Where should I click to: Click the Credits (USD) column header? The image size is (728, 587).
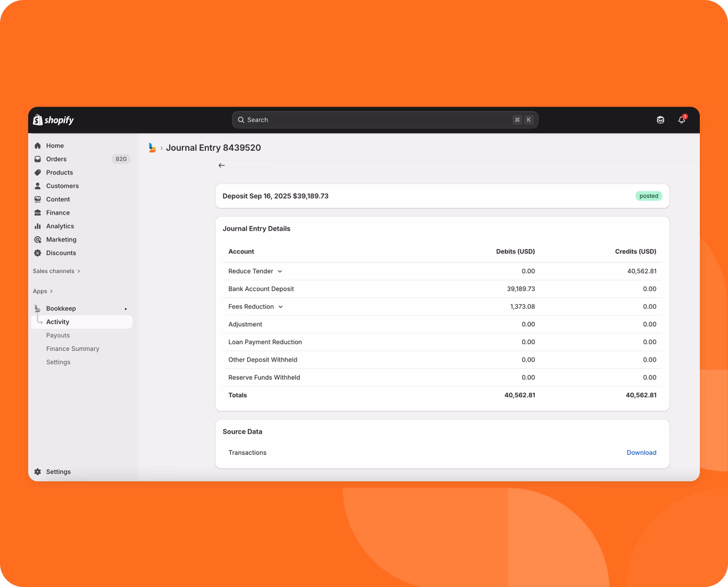tap(636, 252)
